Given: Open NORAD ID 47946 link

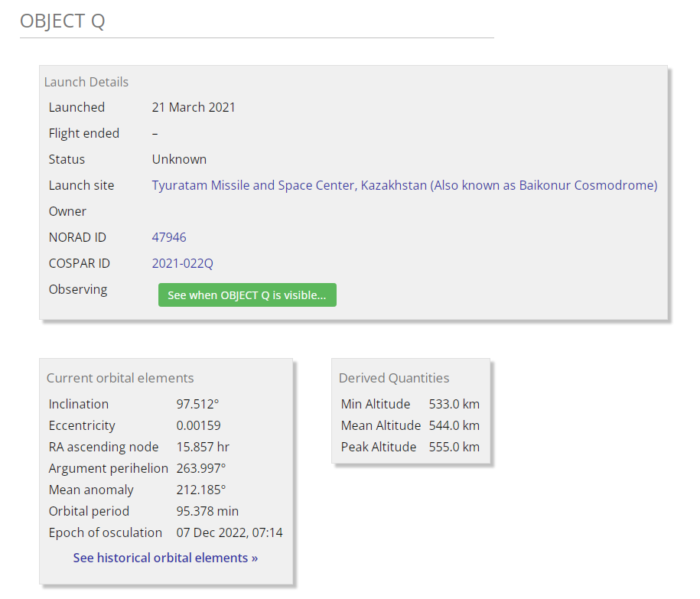Looking at the screenshot, I should [169, 237].
